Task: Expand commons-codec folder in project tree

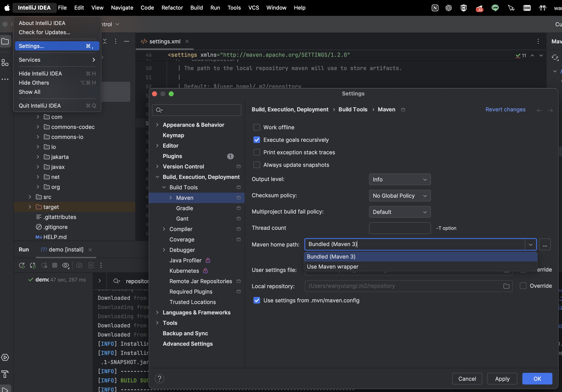Action: point(38,127)
